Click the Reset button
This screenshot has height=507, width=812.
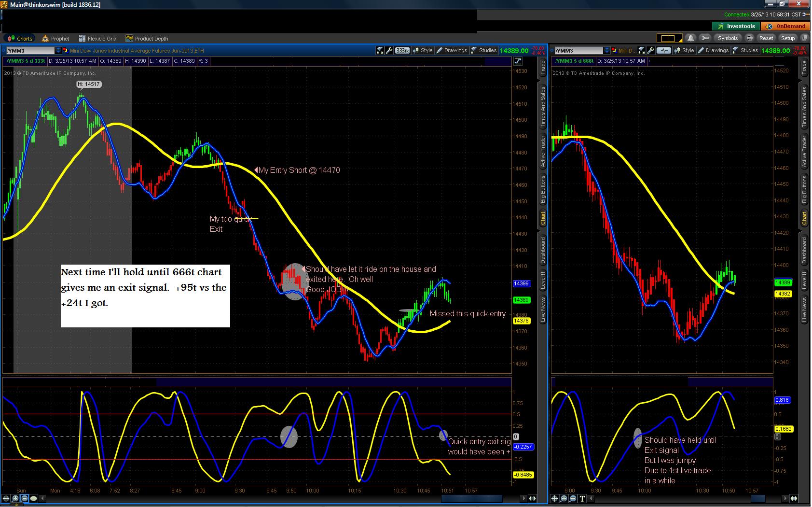point(766,38)
